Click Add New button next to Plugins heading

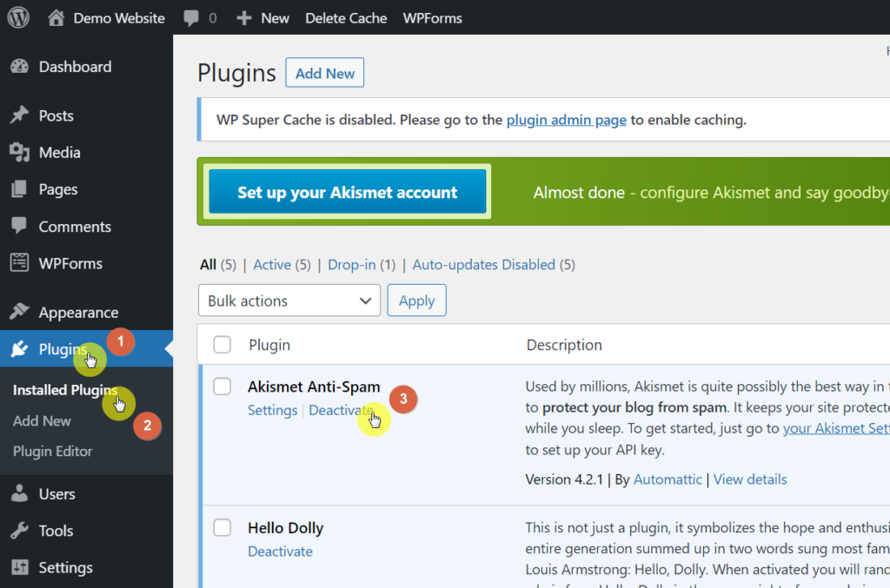tap(325, 73)
